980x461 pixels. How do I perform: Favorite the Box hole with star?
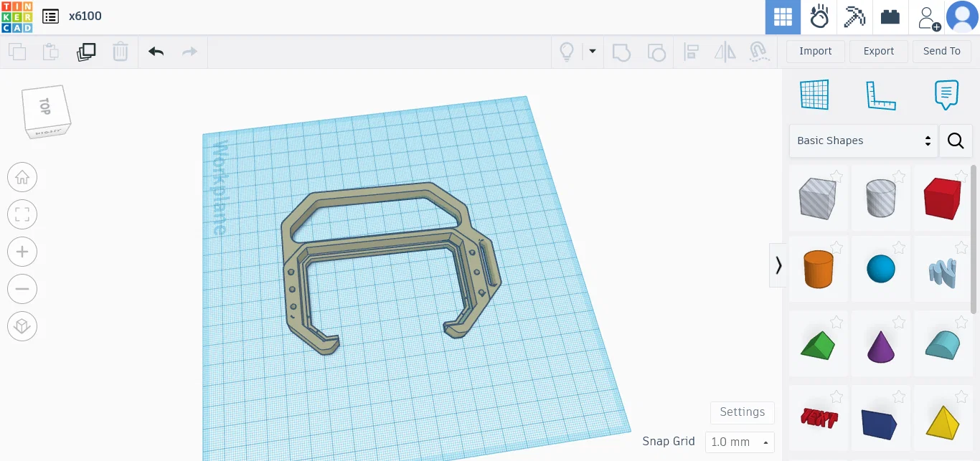pyautogui.click(x=837, y=176)
